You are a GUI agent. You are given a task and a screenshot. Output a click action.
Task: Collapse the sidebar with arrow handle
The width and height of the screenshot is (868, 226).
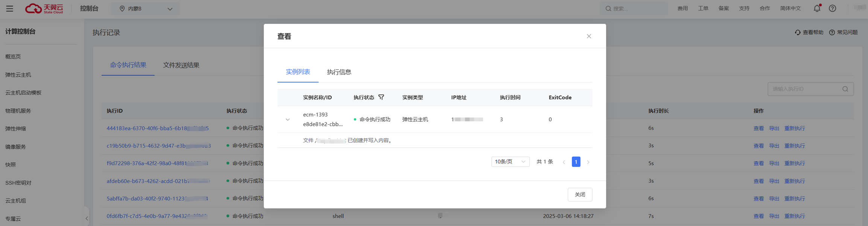tap(87, 218)
